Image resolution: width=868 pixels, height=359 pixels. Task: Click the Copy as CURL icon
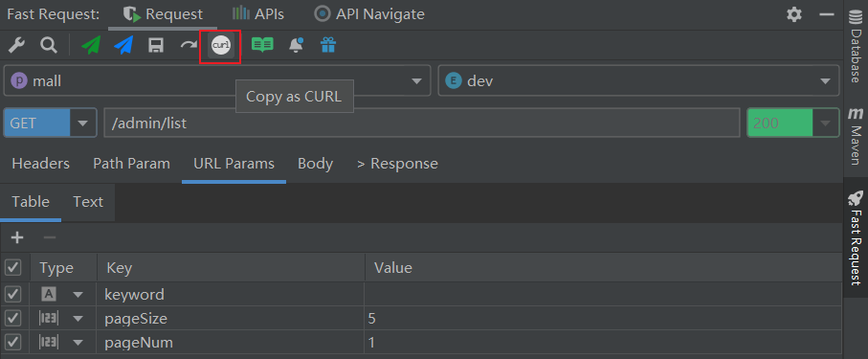pos(221,45)
